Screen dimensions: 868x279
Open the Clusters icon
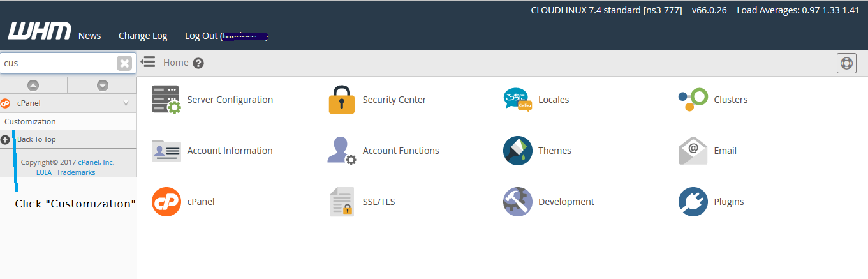pyautogui.click(x=693, y=100)
